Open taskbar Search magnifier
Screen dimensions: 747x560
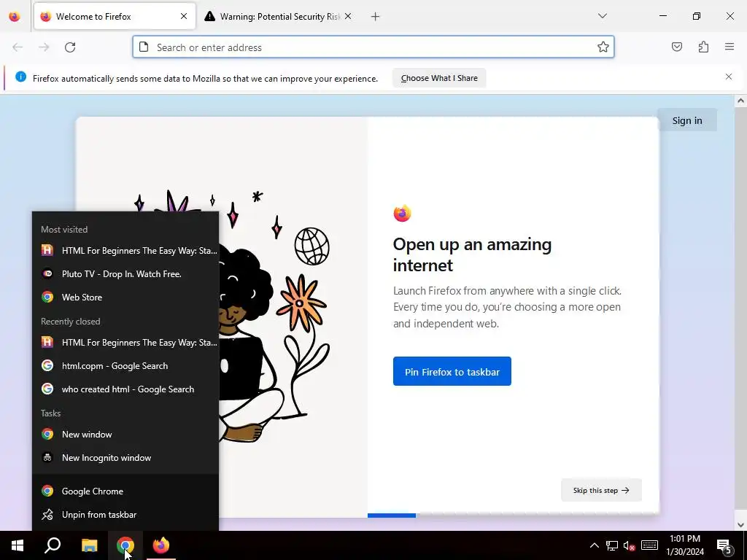tap(53, 545)
